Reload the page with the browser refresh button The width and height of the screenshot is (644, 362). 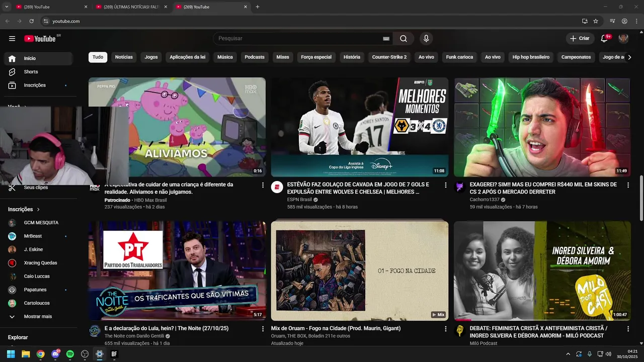[31, 21]
